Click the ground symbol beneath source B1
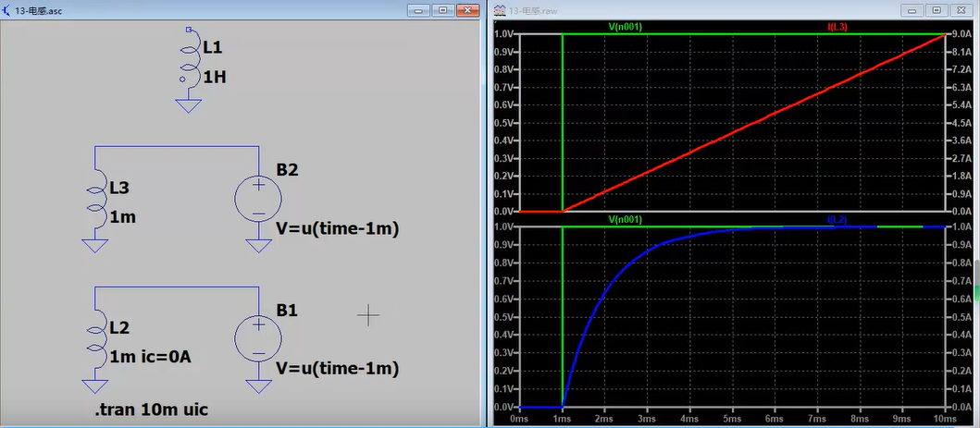Screen dimensions: 980x428 pos(258,386)
